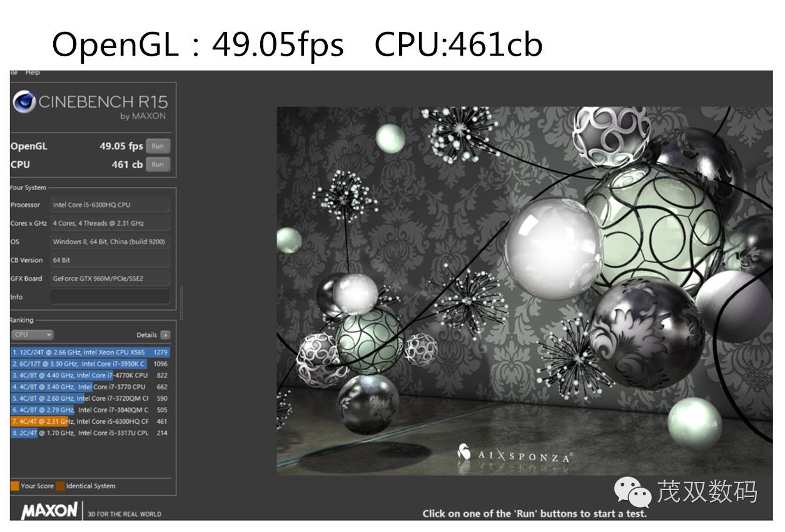The image size is (785, 532).
Task: Click the Cinebench R15 sphere logo icon
Action: pos(24,103)
